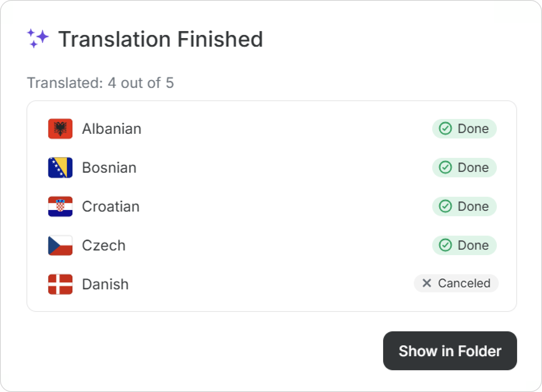Click the Canceled badge for Danish

(x=456, y=283)
